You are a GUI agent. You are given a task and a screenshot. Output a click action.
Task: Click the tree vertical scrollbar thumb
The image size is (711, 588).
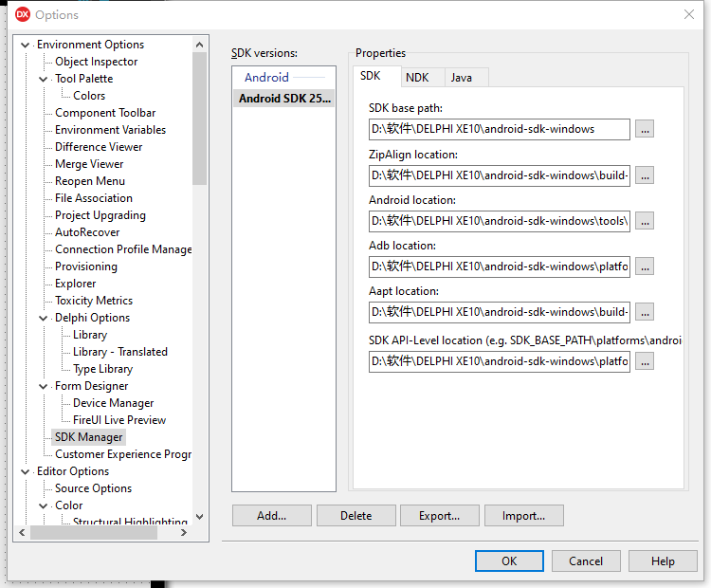pyautogui.click(x=199, y=119)
